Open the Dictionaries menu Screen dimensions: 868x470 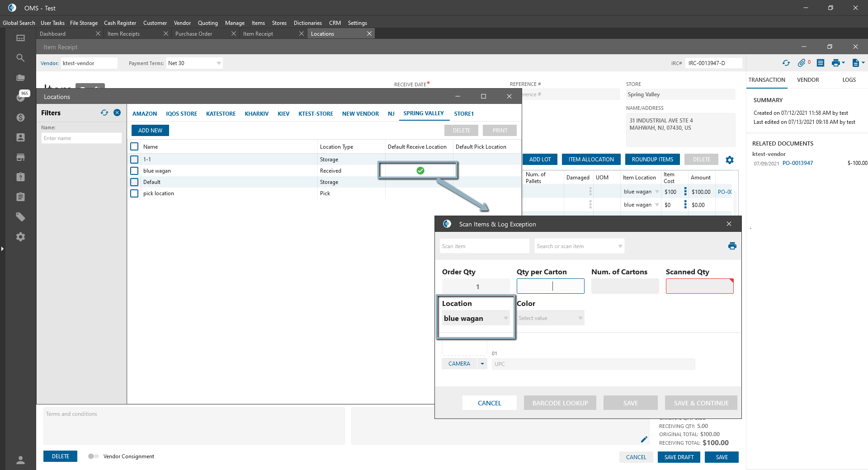click(308, 23)
